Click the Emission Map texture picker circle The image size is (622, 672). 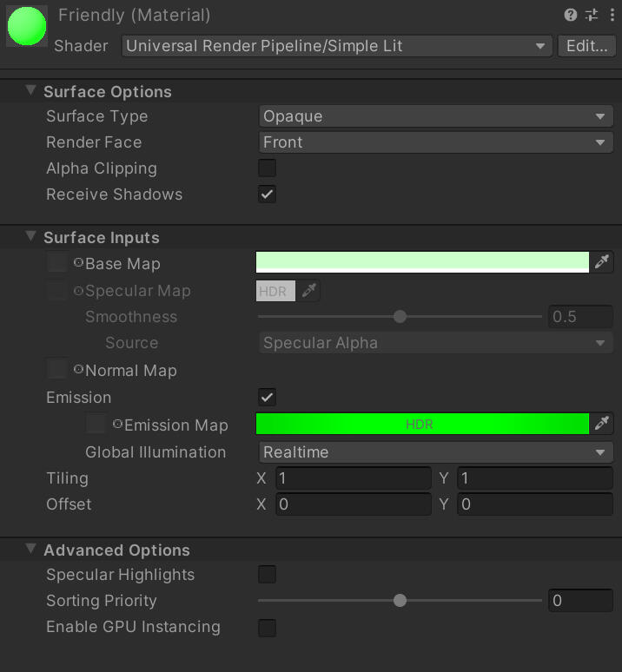point(118,425)
